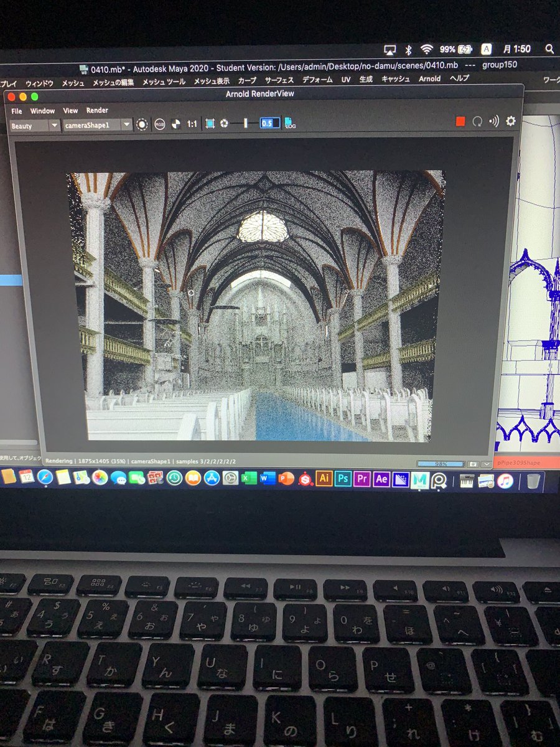Click the pPipe309Shape label
Screen dimensions: 560x747
pos(518,463)
